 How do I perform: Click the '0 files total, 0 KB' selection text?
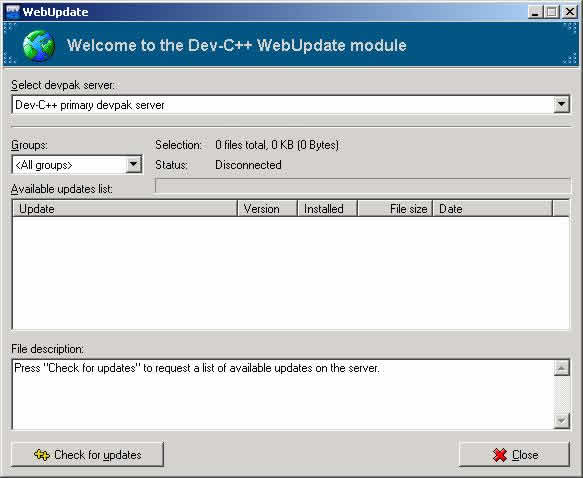click(277, 145)
